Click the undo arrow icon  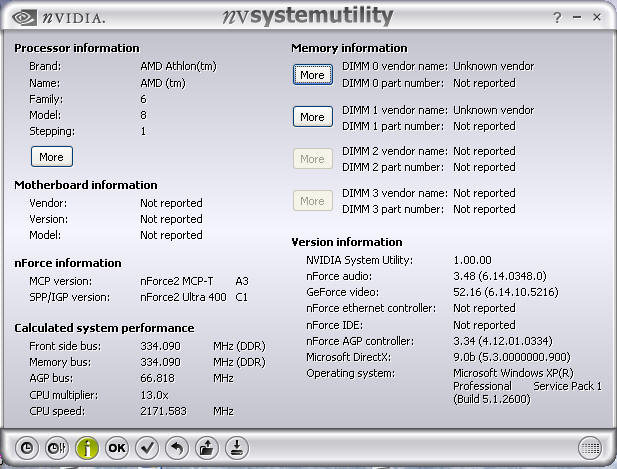tap(177, 448)
